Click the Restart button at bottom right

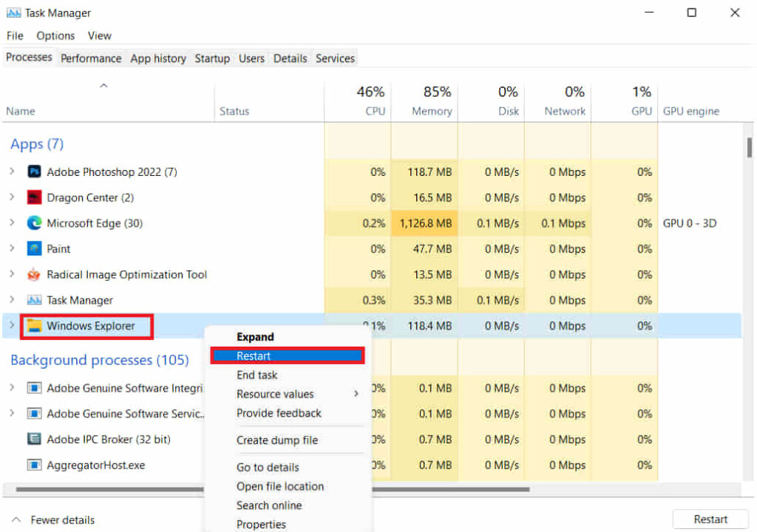[x=710, y=519]
